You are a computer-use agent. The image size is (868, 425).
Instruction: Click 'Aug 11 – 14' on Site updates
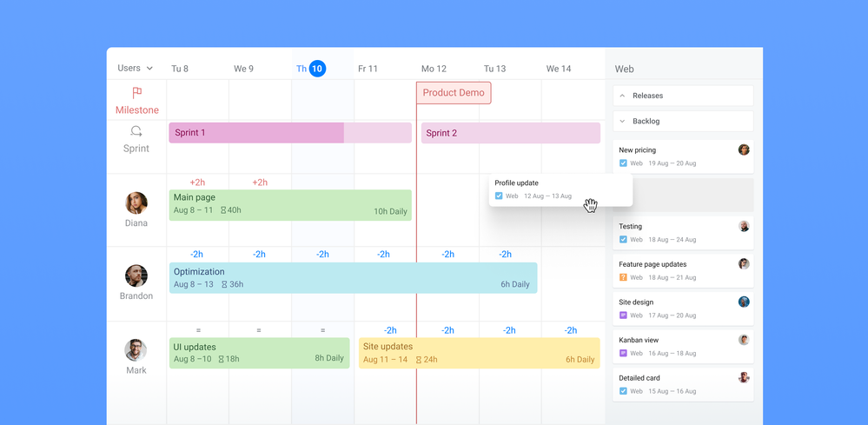(385, 360)
